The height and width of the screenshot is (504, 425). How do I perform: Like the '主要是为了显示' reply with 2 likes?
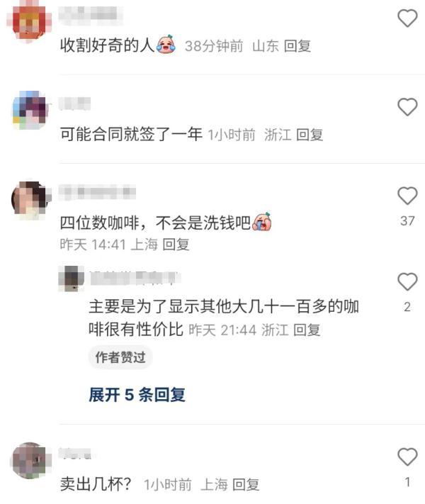coord(407,281)
